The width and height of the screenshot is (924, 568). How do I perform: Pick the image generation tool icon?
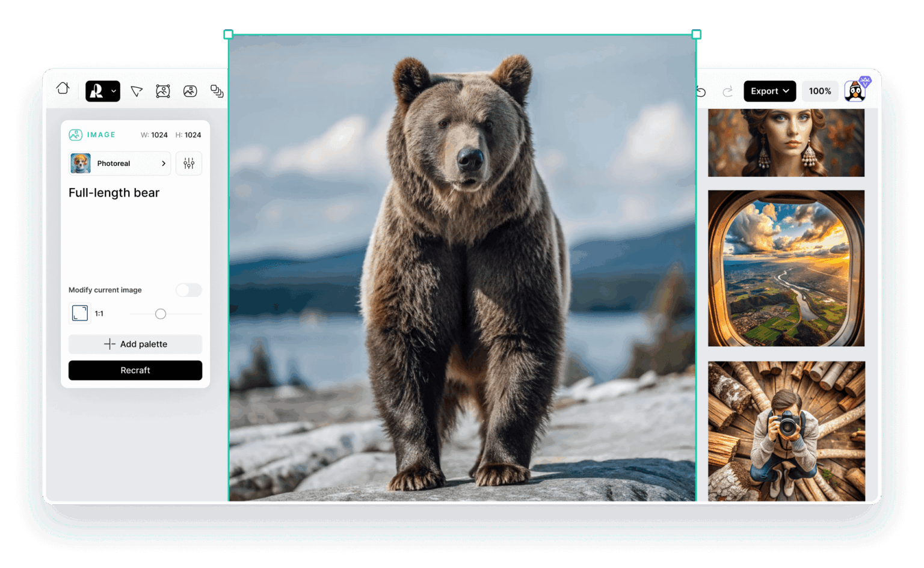[190, 91]
